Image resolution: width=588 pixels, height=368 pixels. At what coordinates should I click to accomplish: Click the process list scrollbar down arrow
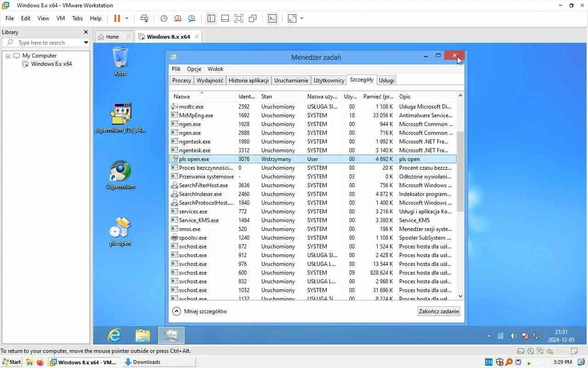pos(460,296)
